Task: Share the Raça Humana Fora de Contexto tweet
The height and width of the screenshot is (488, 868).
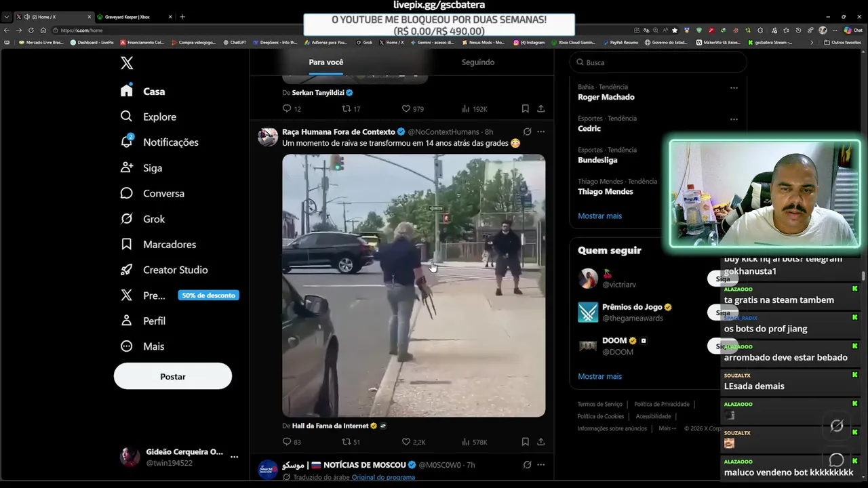Action: click(540, 442)
